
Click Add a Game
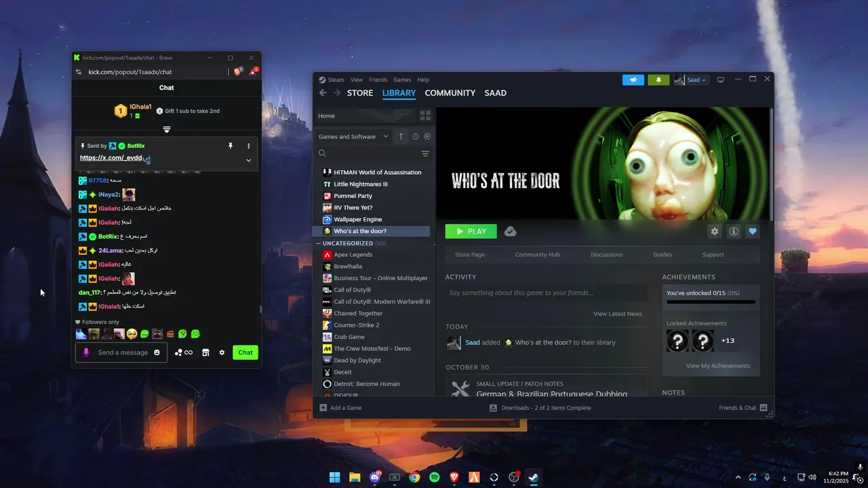pos(340,408)
